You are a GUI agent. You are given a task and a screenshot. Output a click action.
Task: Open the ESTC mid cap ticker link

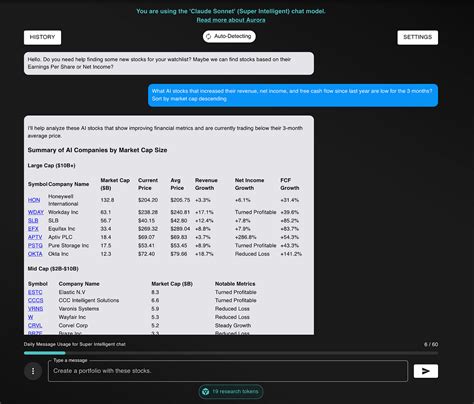(35, 292)
